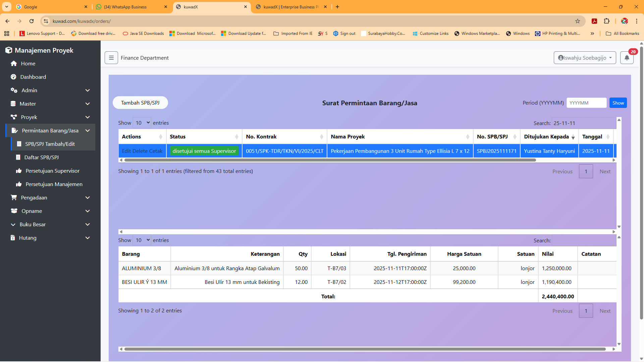Expand the Pengadaan sidebar section

[x=50, y=198]
